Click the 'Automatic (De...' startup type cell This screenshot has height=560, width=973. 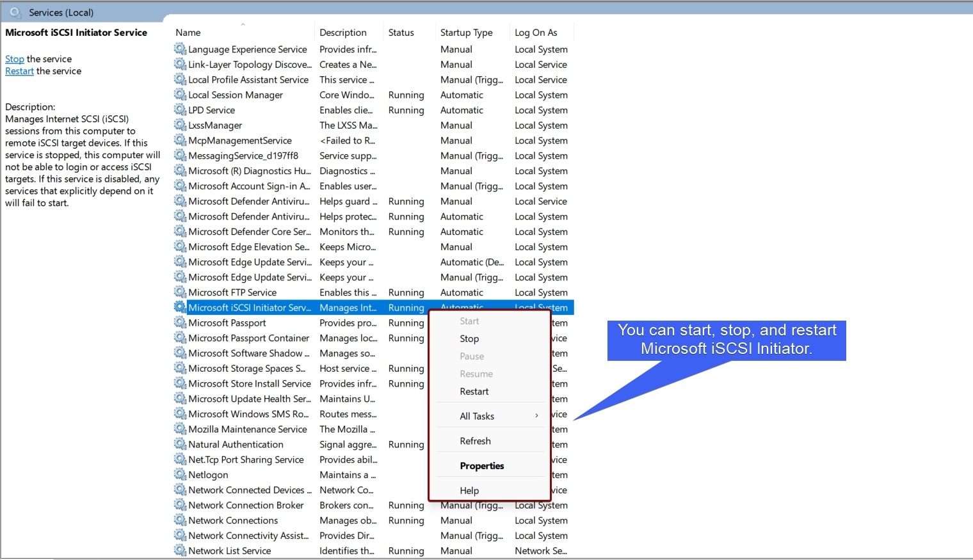pyautogui.click(x=472, y=262)
